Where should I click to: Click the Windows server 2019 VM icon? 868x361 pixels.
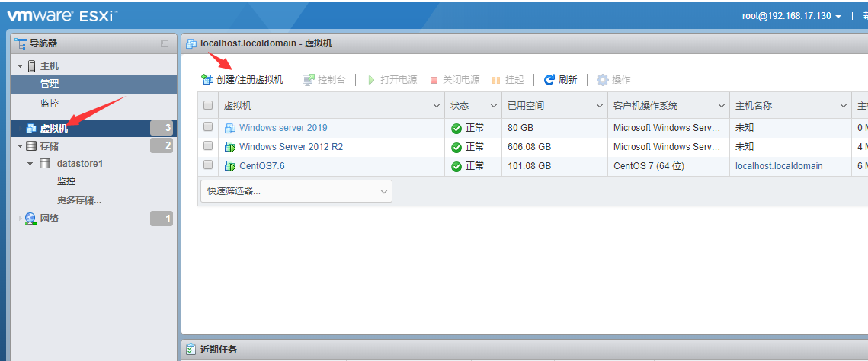click(229, 128)
